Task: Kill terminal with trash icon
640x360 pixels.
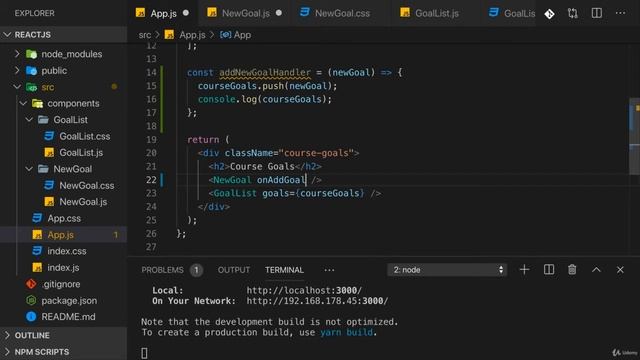Action: click(572, 269)
